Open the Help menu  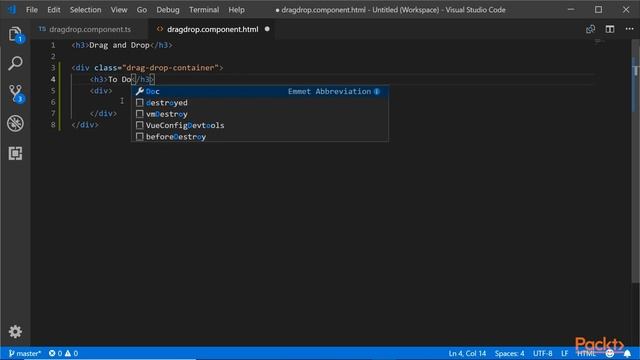tap(236, 10)
